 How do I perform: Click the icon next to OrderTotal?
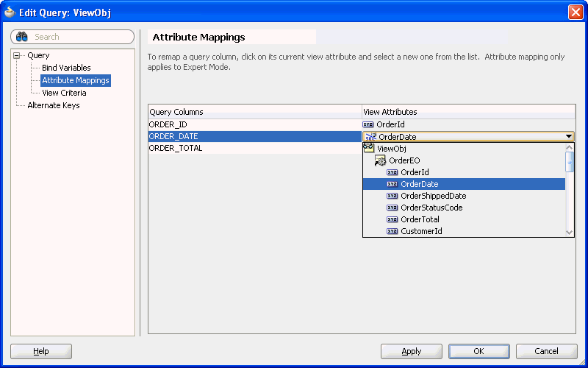[392, 219]
